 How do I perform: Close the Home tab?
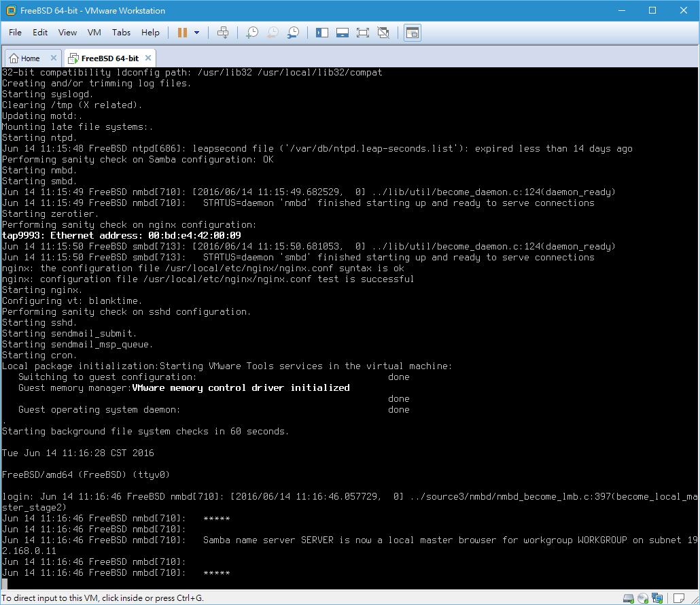click(53, 58)
